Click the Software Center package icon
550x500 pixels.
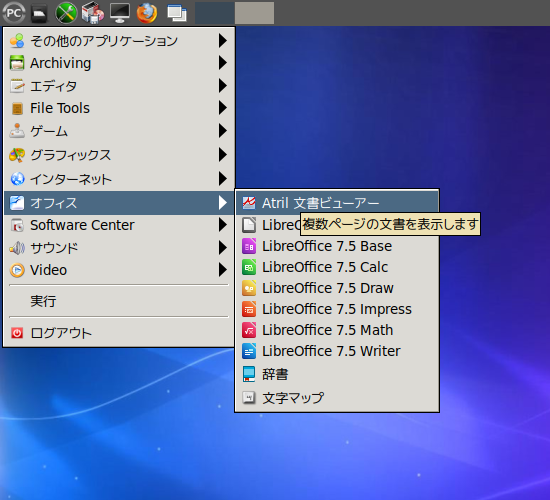pyautogui.click(x=17, y=225)
